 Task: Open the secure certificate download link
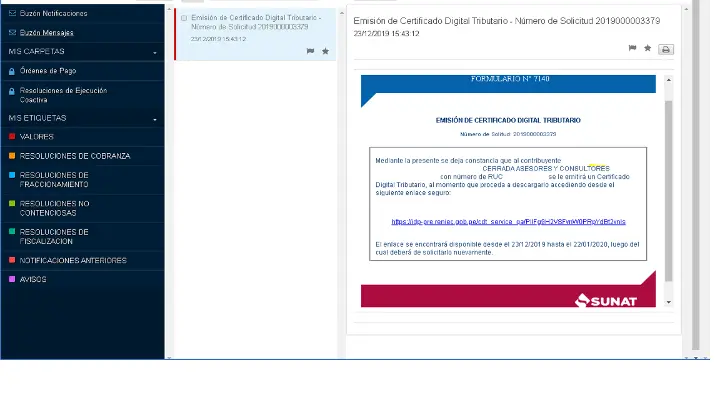pyautogui.click(x=508, y=221)
